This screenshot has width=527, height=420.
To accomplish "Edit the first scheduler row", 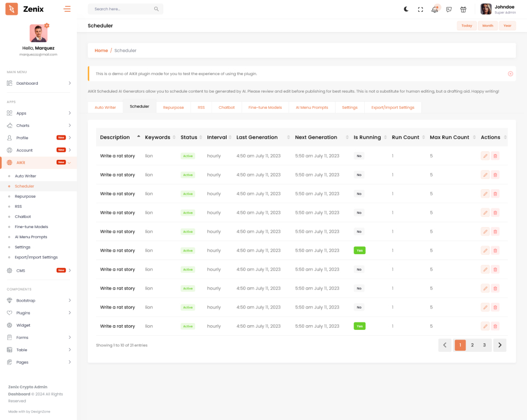I will pos(485,156).
